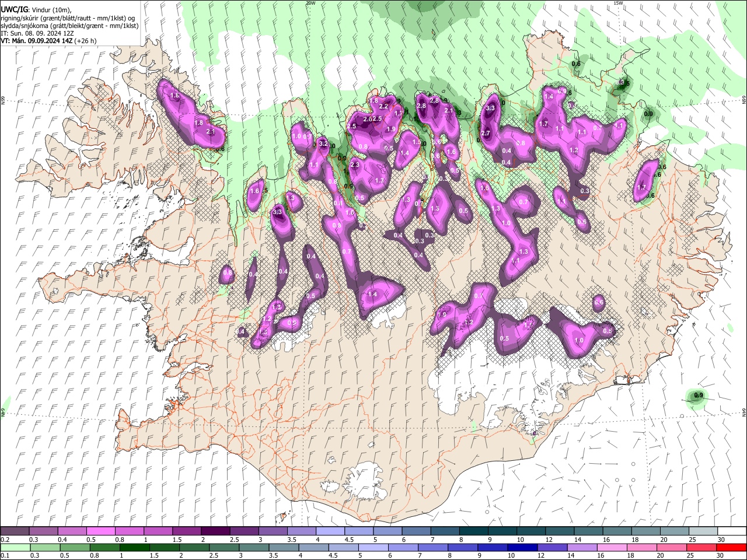Click the '15W' longitude label at top edge
Image resolution: width=747 pixels, height=560 pixels.
[x=618, y=3]
